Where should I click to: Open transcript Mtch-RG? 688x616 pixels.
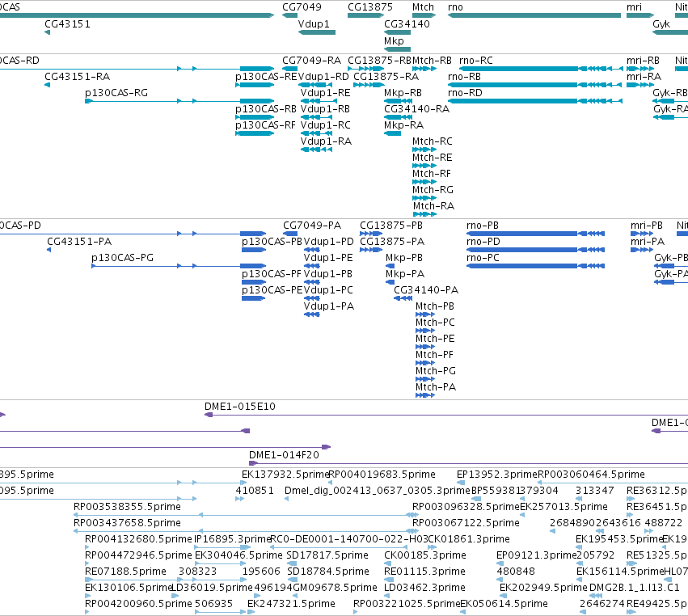click(x=424, y=198)
